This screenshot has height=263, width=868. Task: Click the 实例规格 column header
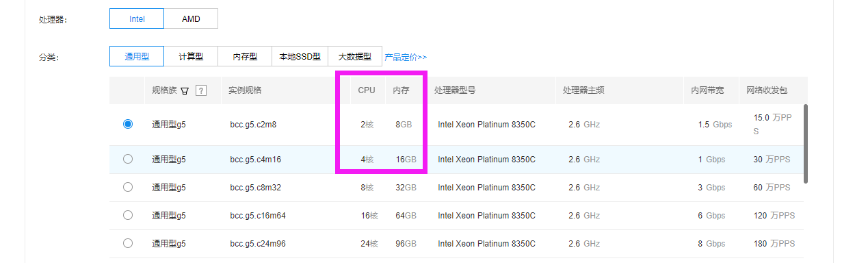point(245,90)
